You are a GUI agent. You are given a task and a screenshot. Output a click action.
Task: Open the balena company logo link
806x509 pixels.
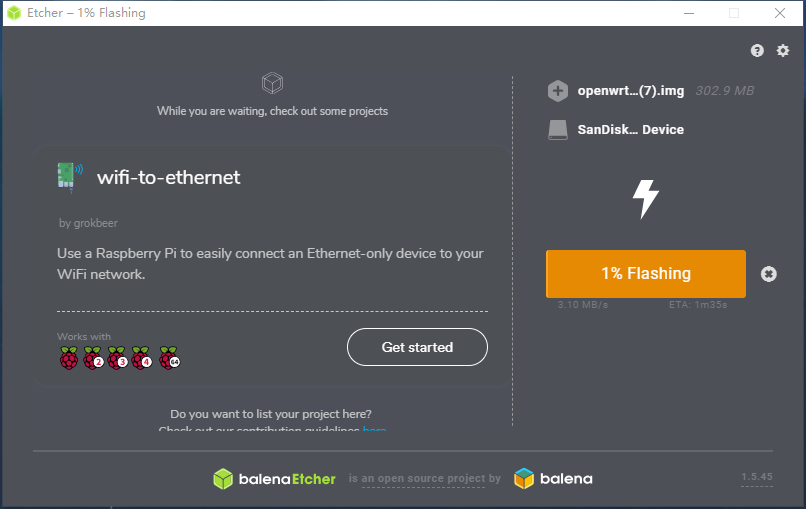(x=553, y=479)
